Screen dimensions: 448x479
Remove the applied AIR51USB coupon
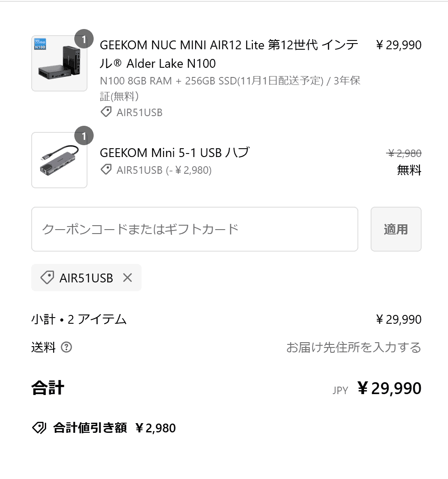pos(127,278)
